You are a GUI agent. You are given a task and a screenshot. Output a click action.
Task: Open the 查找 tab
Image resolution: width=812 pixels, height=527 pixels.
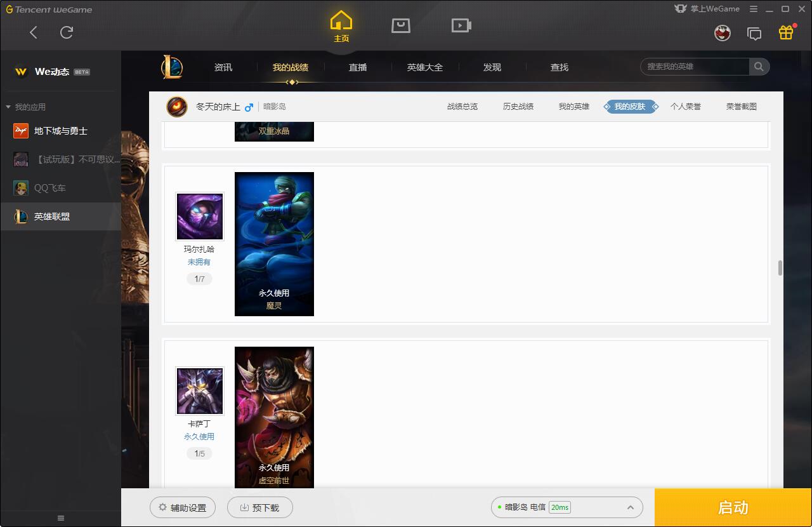coord(560,67)
